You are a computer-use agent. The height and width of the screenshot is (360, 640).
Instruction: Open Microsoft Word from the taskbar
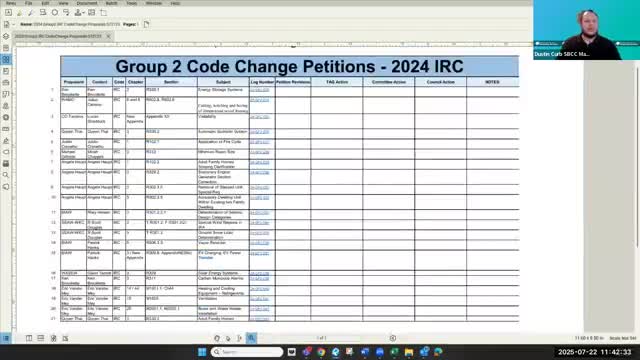[365, 352]
